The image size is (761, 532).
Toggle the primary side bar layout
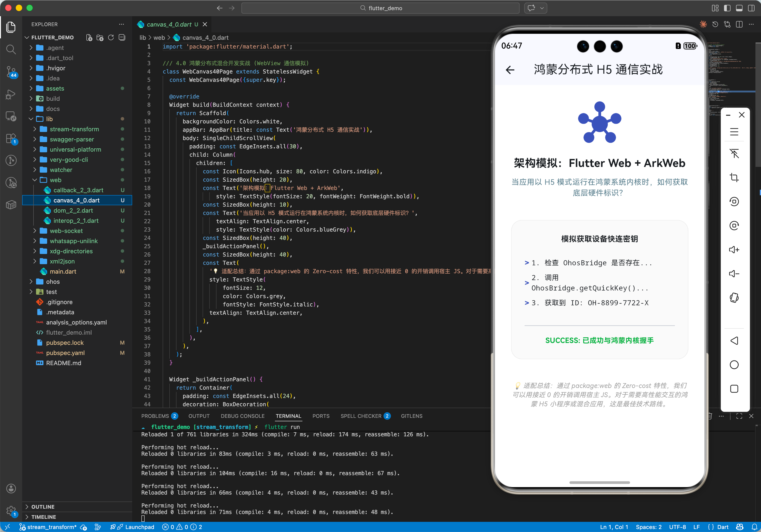pos(727,8)
